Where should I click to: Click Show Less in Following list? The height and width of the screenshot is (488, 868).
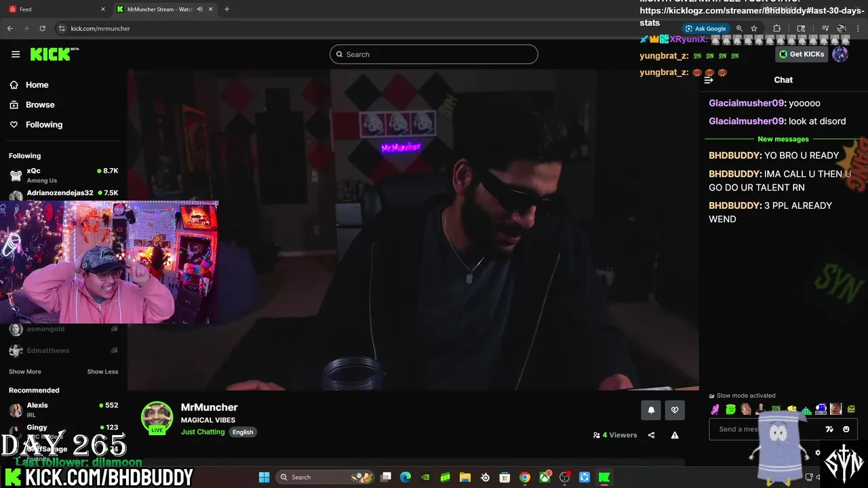[x=102, y=371]
